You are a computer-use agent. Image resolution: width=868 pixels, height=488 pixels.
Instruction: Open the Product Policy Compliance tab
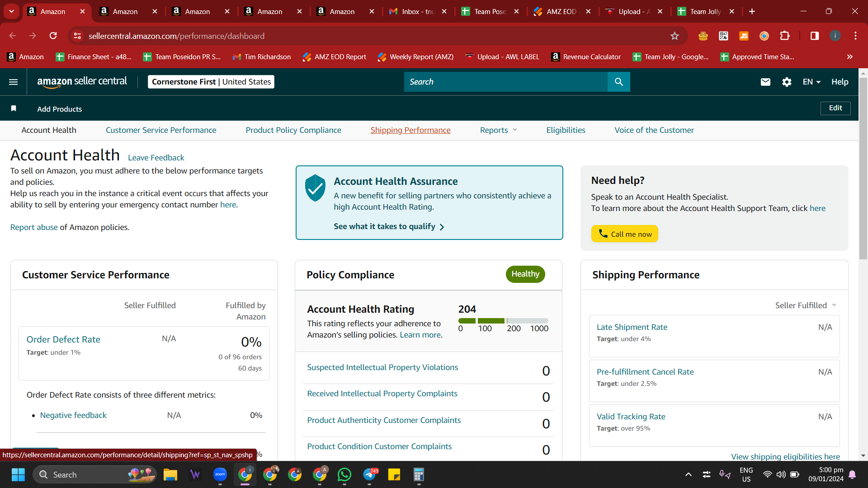293,130
